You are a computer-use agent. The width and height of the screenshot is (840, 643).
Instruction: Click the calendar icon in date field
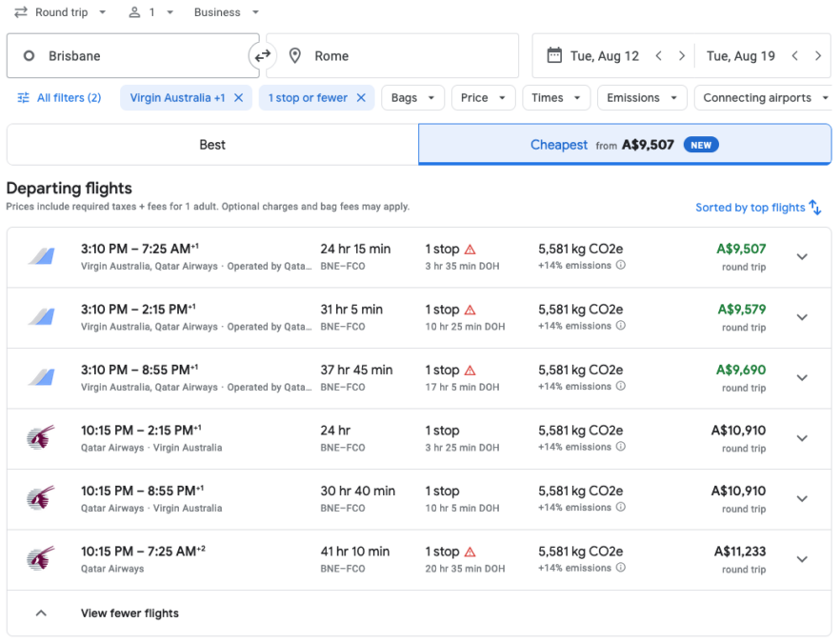pos(554,55)
